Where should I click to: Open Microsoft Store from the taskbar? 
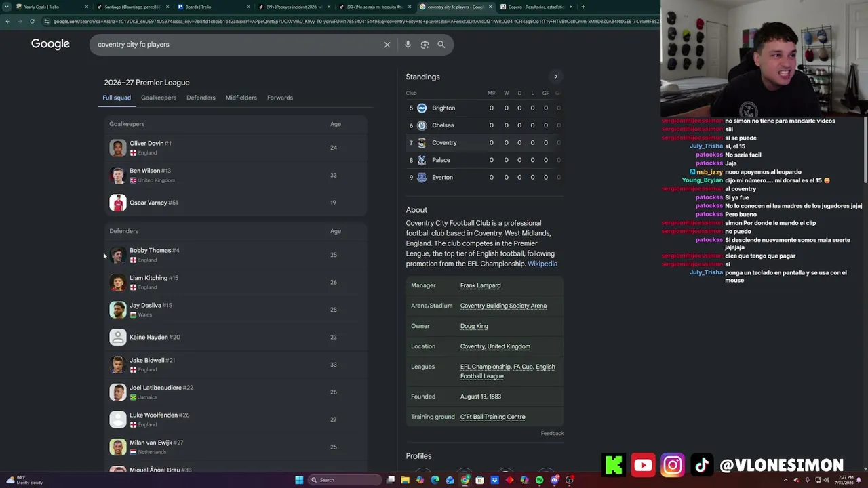coord(479,480)
